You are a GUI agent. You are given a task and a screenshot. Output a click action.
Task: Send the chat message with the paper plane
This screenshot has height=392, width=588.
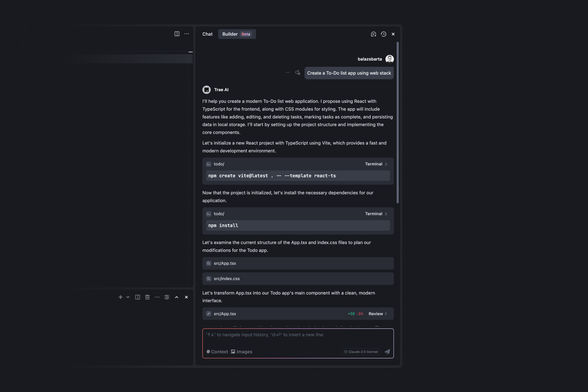(x=387, y=351)
